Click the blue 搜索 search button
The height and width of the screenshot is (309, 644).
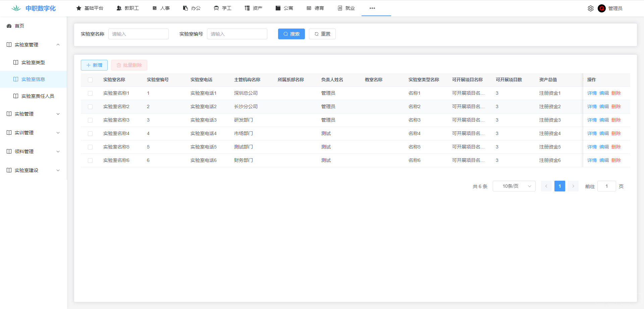(291, 34)
